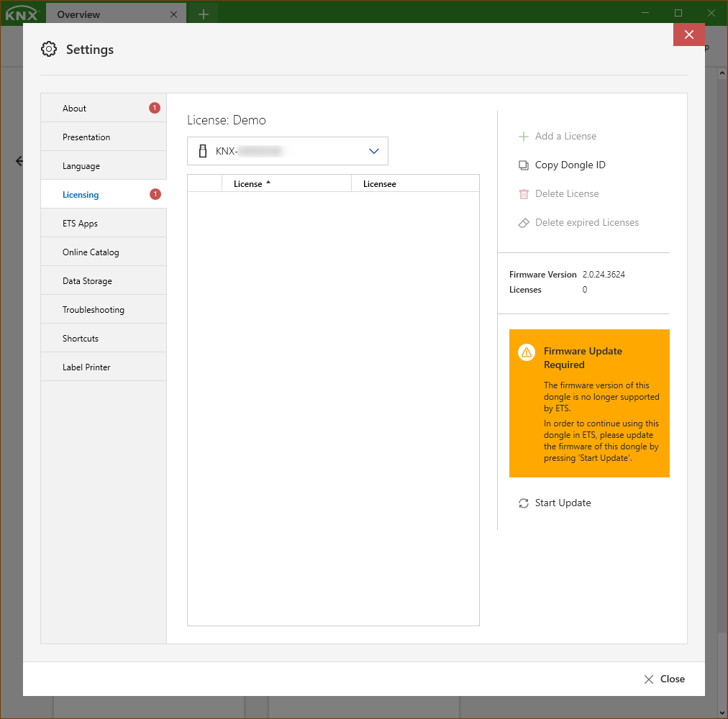Show the Troubleshooting section
The height and width of the screenshot is (719, 728).
(104, 310)
